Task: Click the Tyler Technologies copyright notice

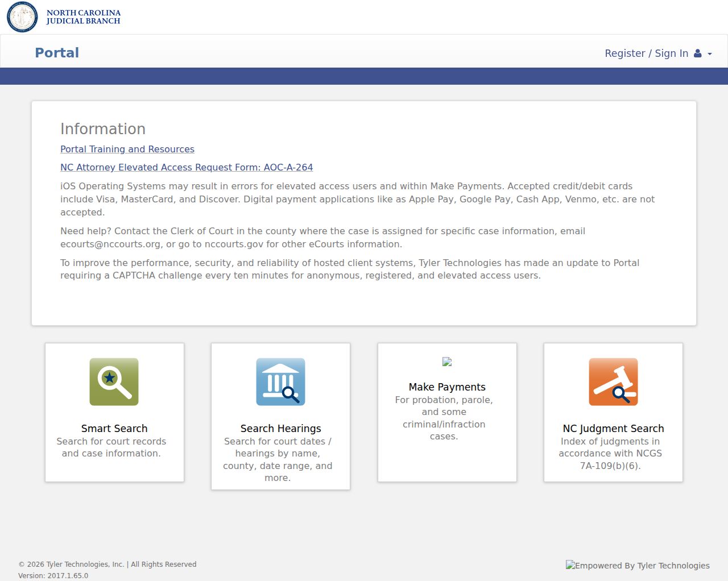Action: 107,565
